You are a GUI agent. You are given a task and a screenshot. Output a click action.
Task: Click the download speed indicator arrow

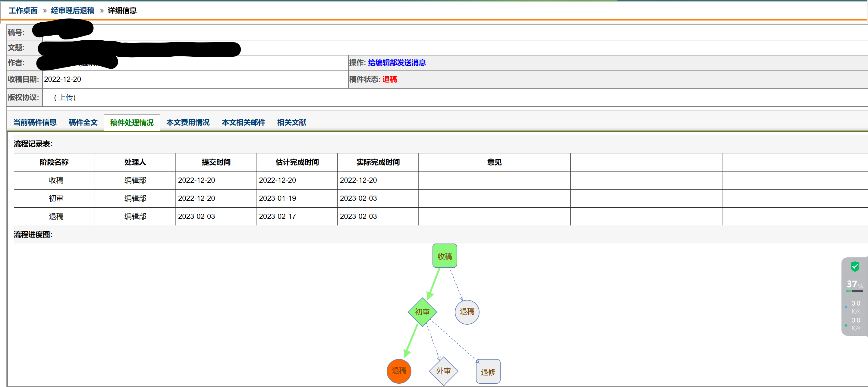[846, 324]
